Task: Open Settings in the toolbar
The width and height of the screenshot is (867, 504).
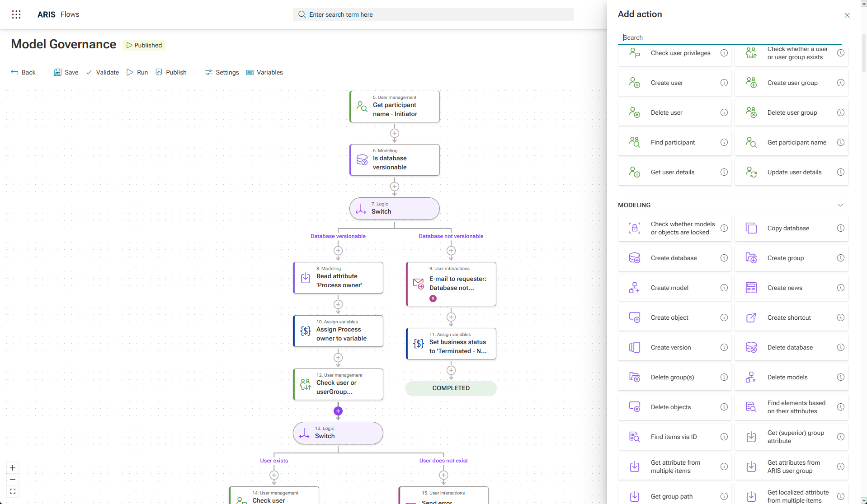Action: pos(222,72)
